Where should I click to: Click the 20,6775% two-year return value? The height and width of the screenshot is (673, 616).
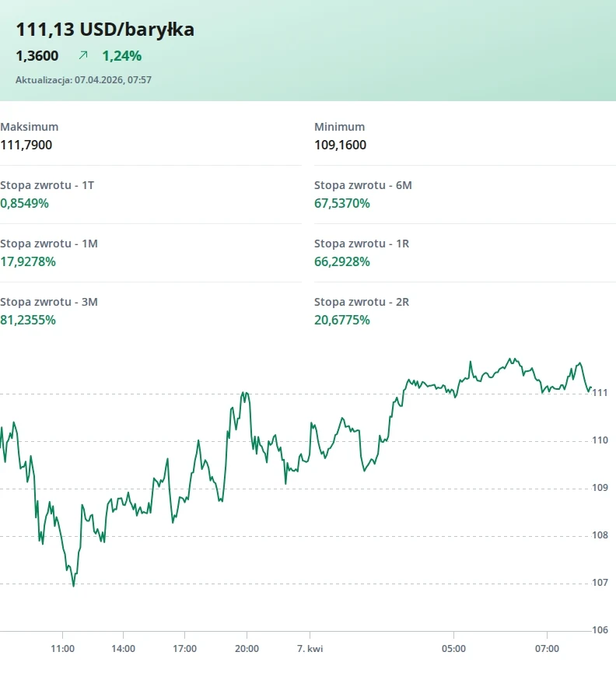[342, 320]
